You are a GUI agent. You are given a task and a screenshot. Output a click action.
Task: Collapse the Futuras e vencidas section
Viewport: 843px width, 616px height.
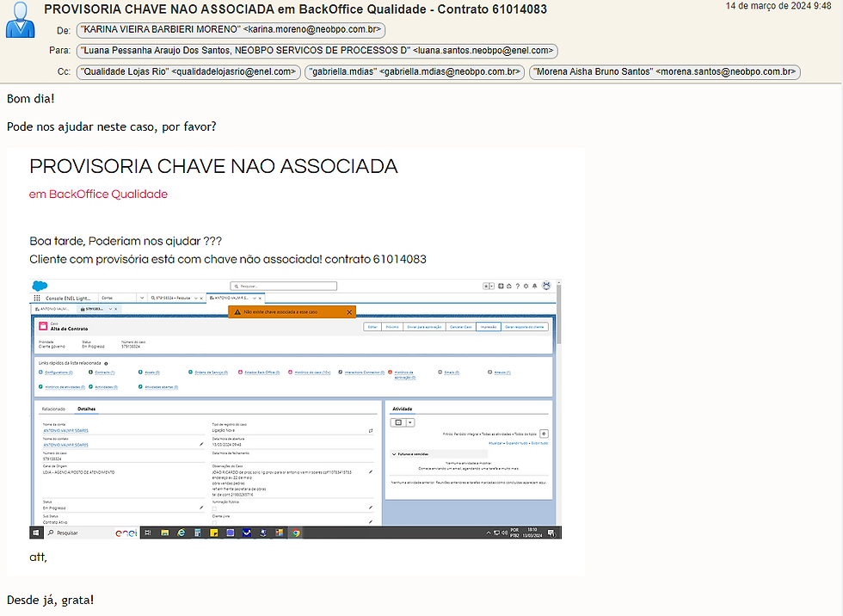[x=394, y=454]
